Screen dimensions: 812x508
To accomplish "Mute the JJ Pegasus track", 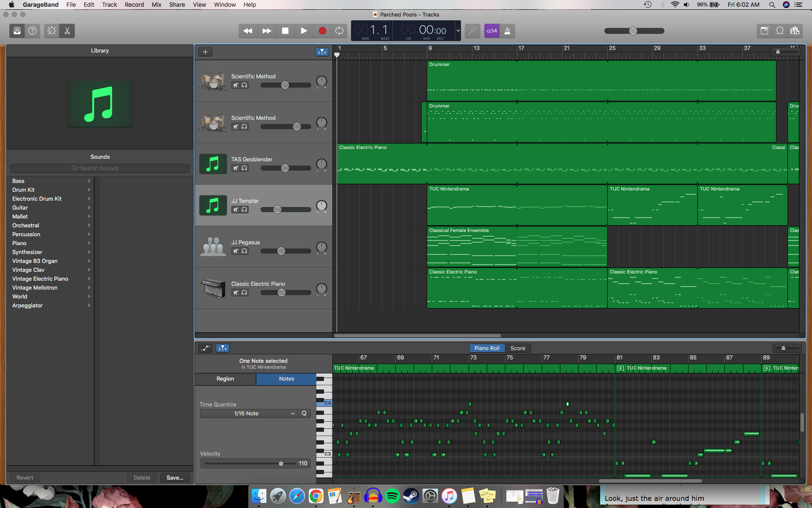I will [236, 251].
